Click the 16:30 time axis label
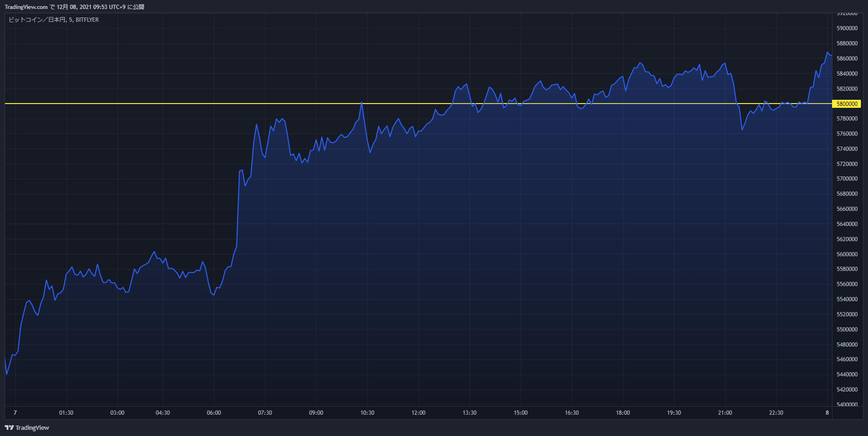Viewport: 868px width, 436px height. (572, 413)
